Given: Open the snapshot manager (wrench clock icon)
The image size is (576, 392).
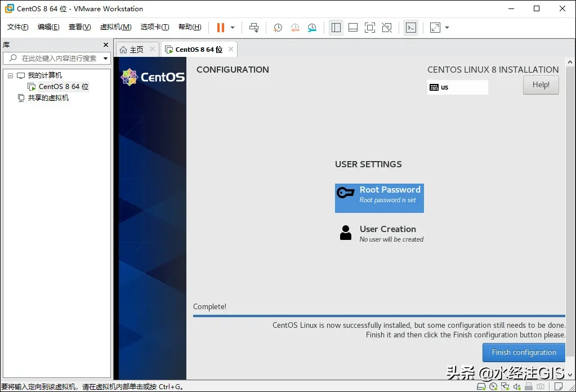Looking at the screenshot, I should [312, 28].
